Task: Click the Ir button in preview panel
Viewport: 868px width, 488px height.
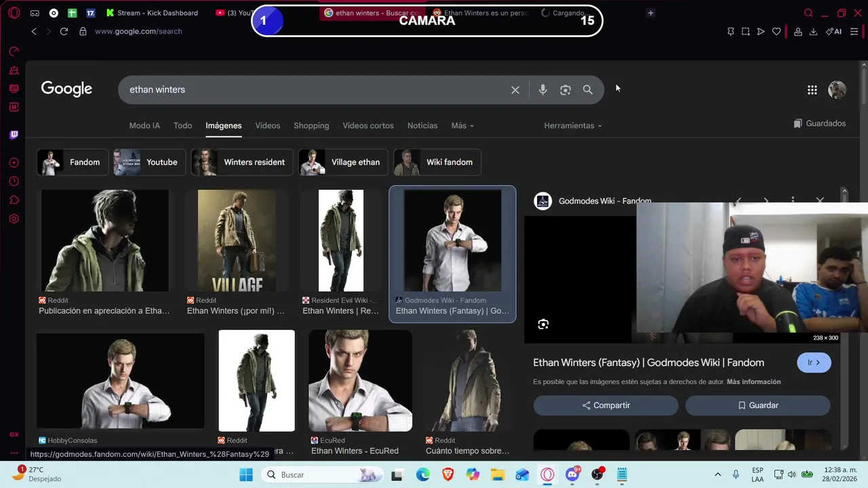Action: point(814,363)
